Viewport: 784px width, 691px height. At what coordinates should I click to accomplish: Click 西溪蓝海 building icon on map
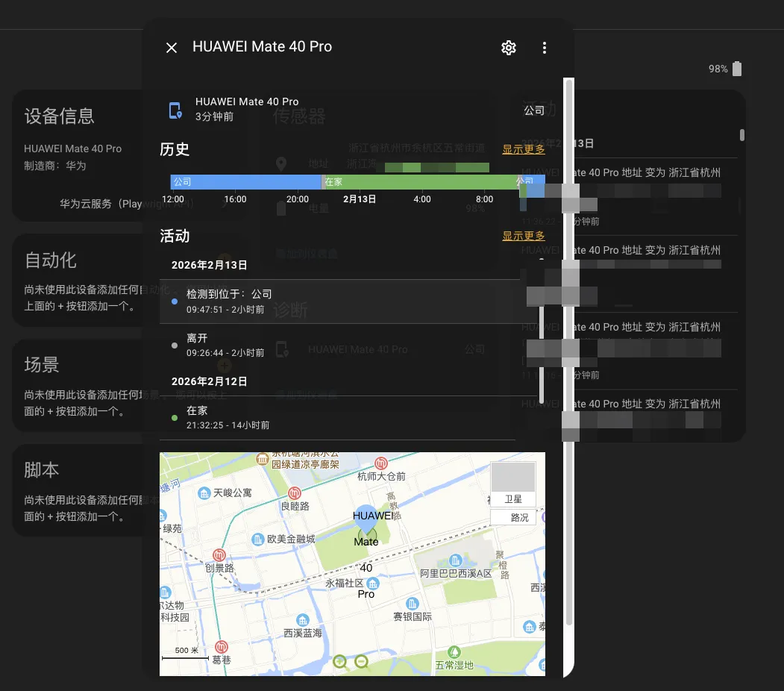pos(303,620)
